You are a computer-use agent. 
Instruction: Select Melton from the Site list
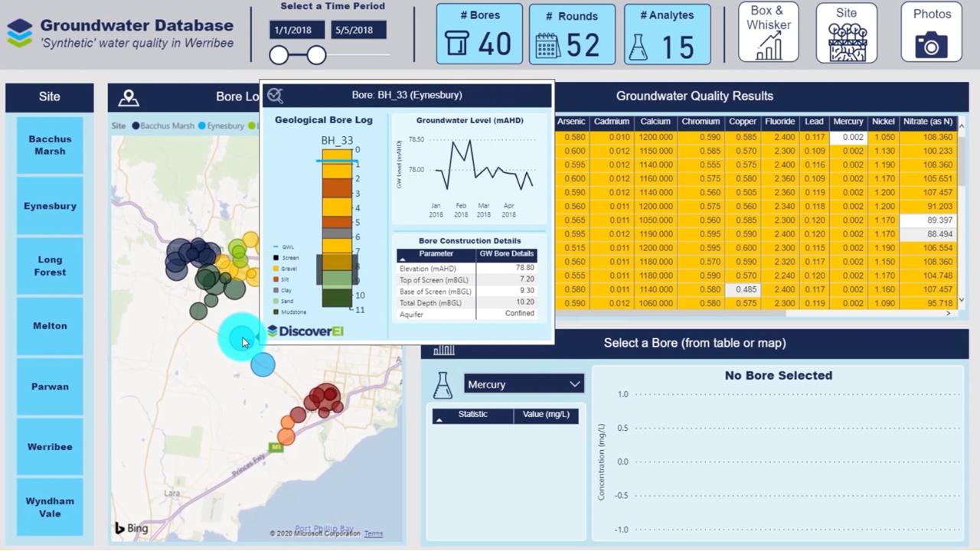tap(49, 325)
